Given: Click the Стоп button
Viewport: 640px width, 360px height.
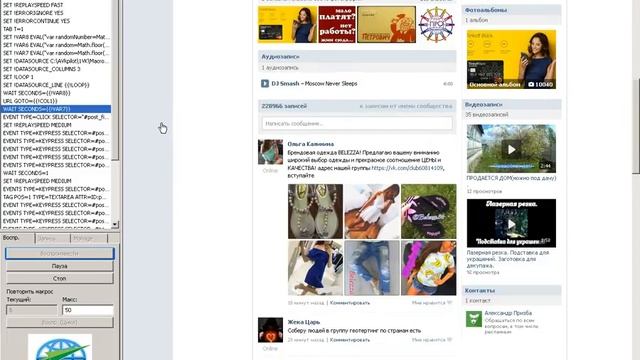Looking at the screenshot, I should tap(60, 278).
